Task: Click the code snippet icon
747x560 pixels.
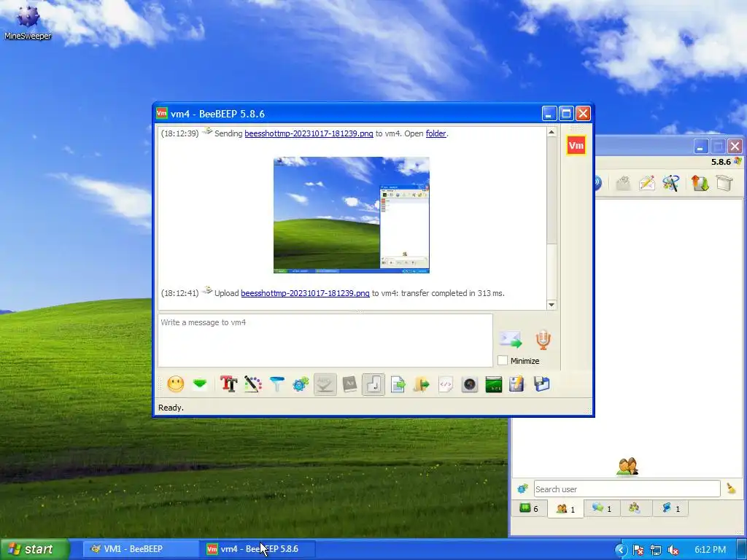Action: 446,384
